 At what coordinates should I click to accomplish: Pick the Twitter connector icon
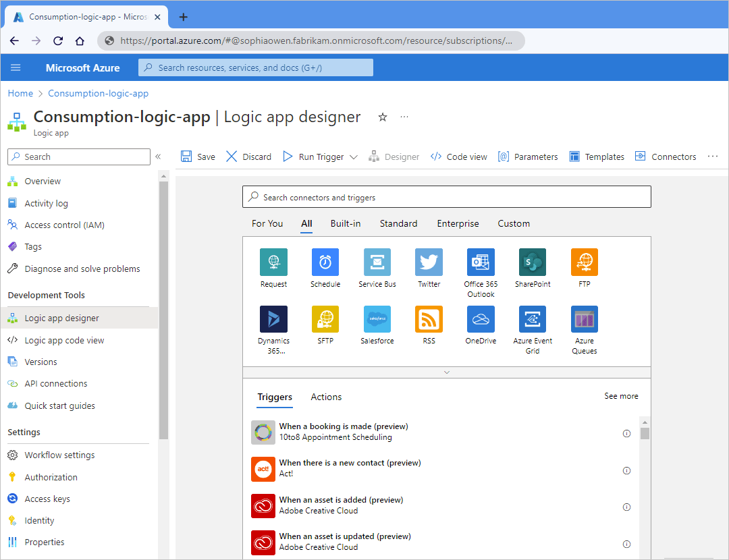tap(429, 262)
